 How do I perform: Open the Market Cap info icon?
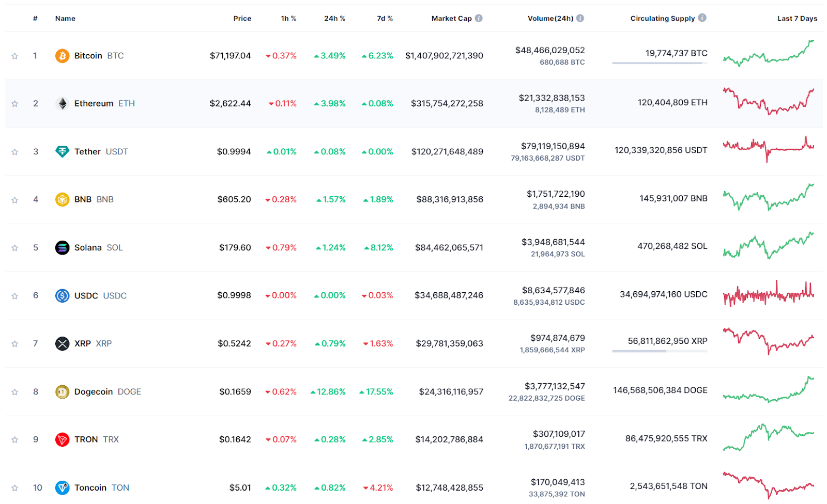click(x=479, y=18)
